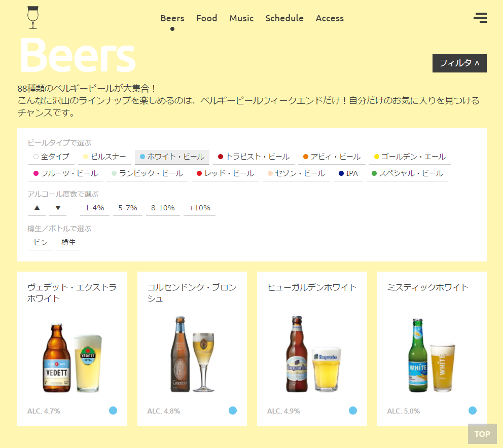Click the beer glass logo icon
The image size is (503, 448).
(32, 18)
